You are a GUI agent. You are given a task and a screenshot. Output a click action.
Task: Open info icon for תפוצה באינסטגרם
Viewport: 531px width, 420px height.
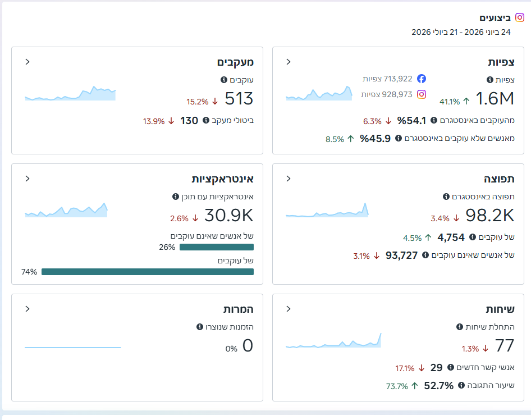tap(446, 197)
